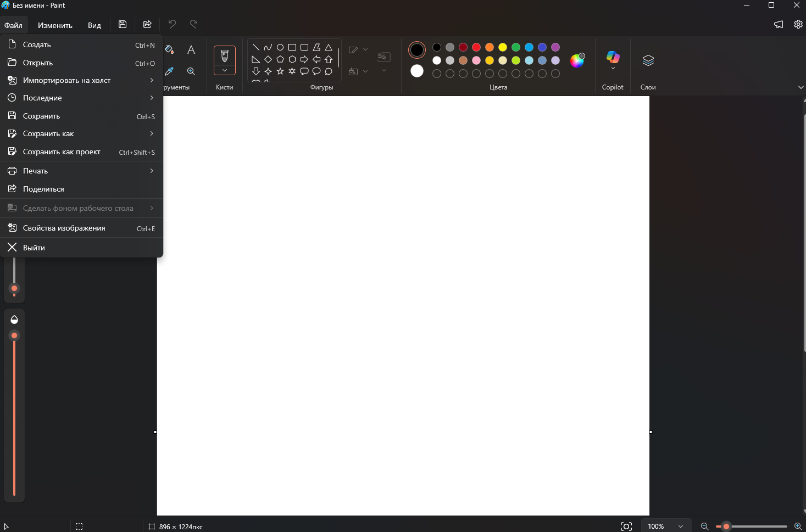Click the undo arrow icon
Image resolution: width=806 pixels, height=532 pixels.
(x=172, y=24)
